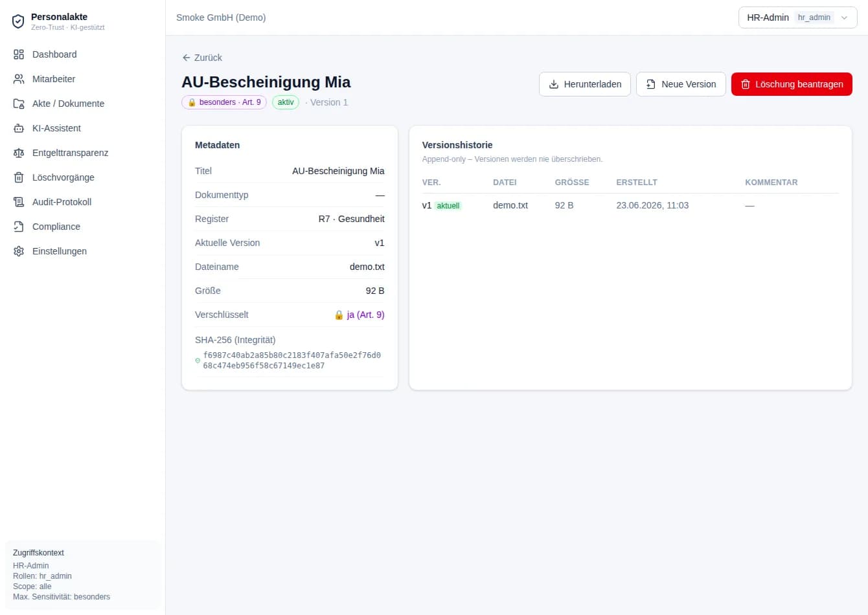This screenshot has height=615, width=868.
Task: Click the back arrow icon beside Zurück
Action: point(187,58)
